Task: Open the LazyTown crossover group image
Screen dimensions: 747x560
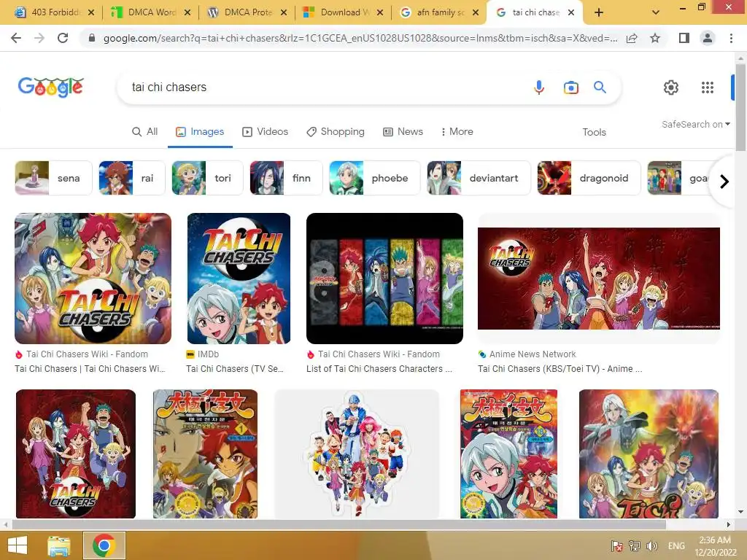Action: point(357,454)
